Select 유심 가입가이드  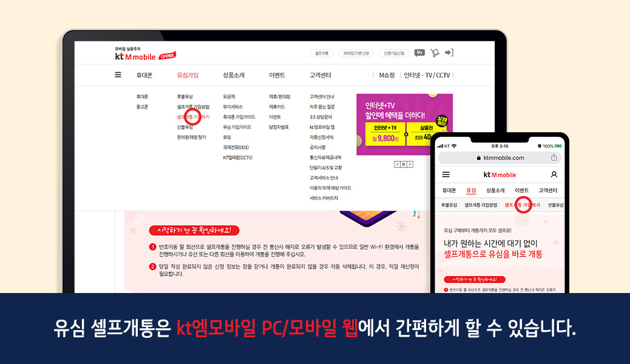tap(237, 127)
